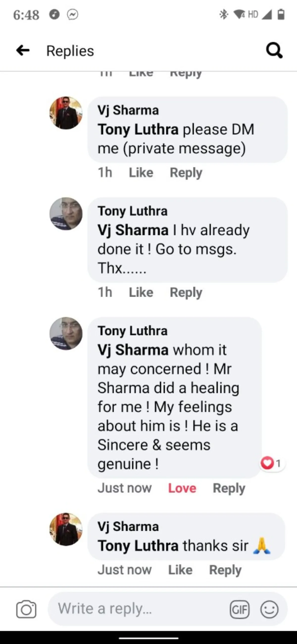
Task: Toggle Love reaction on Tony Luthra's comment
Action: [x=182, y=488]
